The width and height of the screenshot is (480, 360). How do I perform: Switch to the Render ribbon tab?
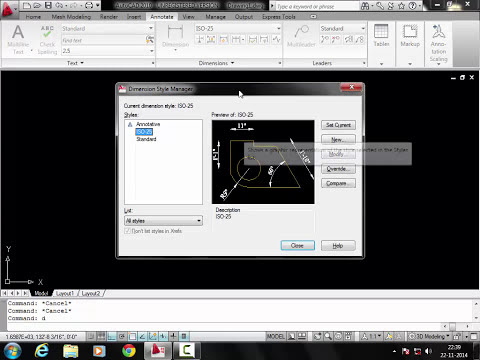[x=109, y=17]
